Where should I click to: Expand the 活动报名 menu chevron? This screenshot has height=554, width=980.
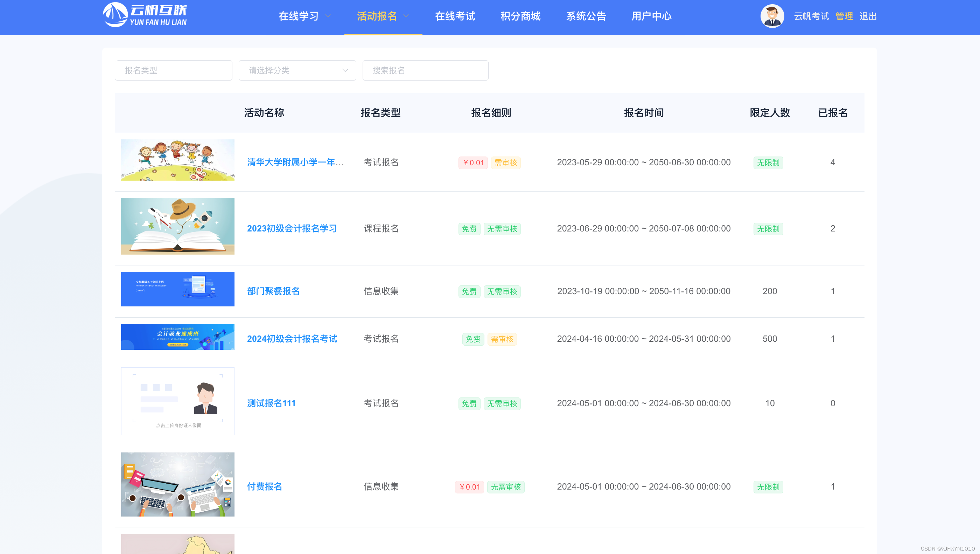pos(406,16)
